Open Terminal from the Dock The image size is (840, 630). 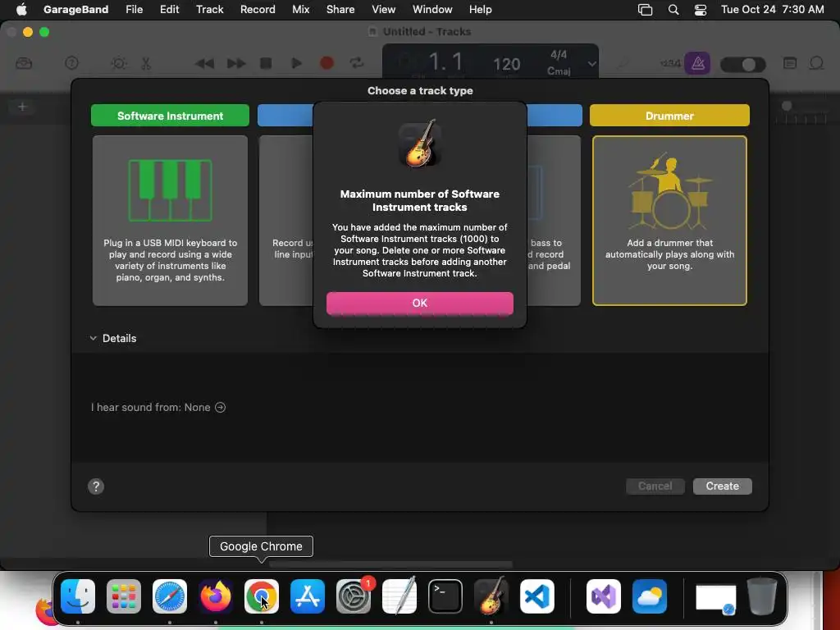click(445, 596)
